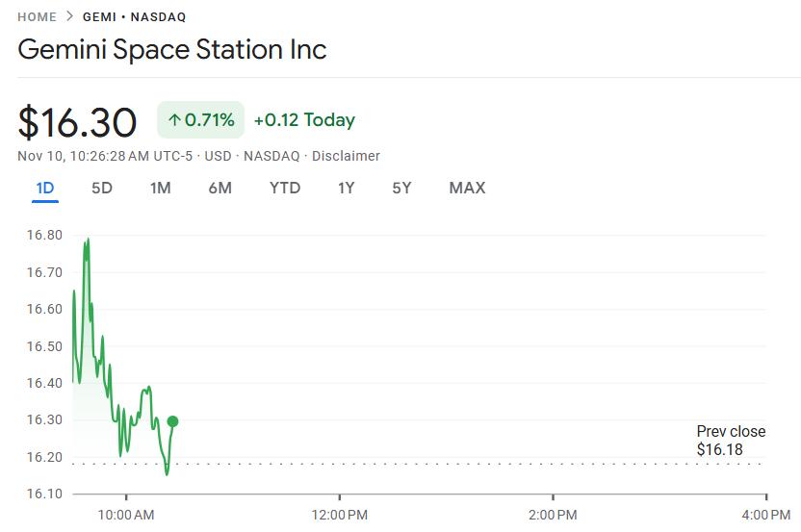Switch to the 5Y range tab

401,188
